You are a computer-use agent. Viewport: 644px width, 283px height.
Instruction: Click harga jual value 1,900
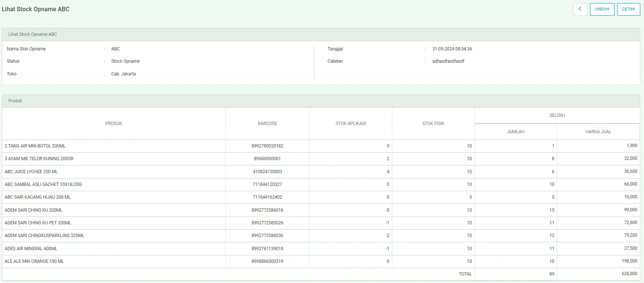tap(632, 146)
